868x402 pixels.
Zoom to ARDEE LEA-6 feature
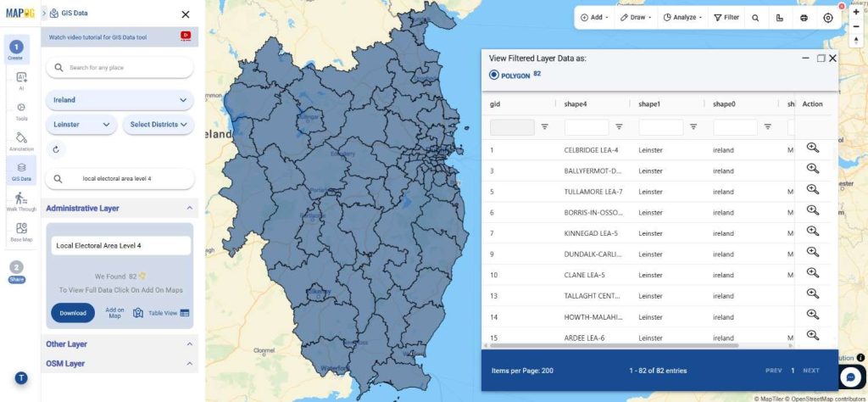[x=812, y=336]
